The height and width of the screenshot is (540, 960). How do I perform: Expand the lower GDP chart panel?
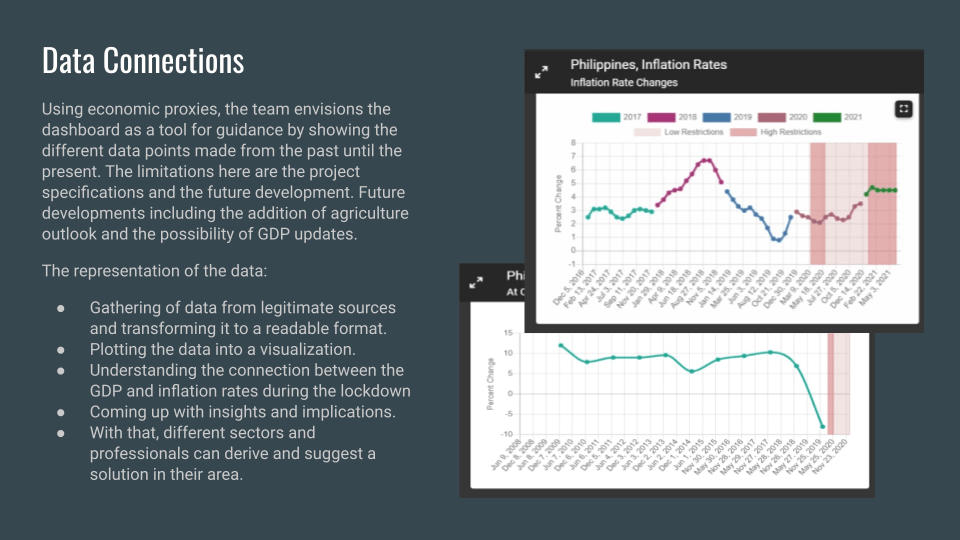(477, 283)
